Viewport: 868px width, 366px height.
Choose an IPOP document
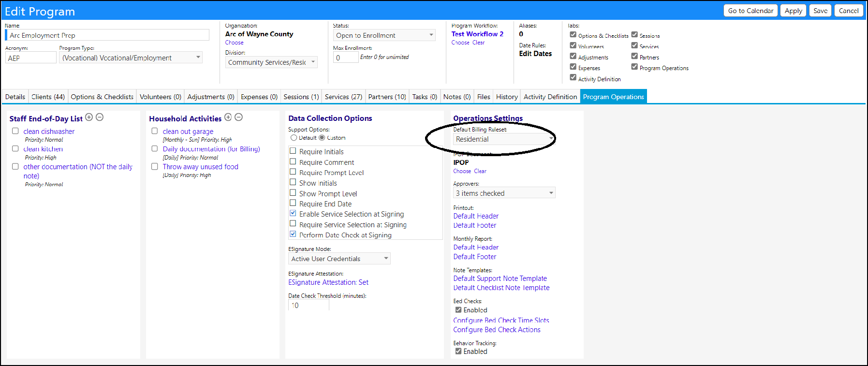click(462, 171)
